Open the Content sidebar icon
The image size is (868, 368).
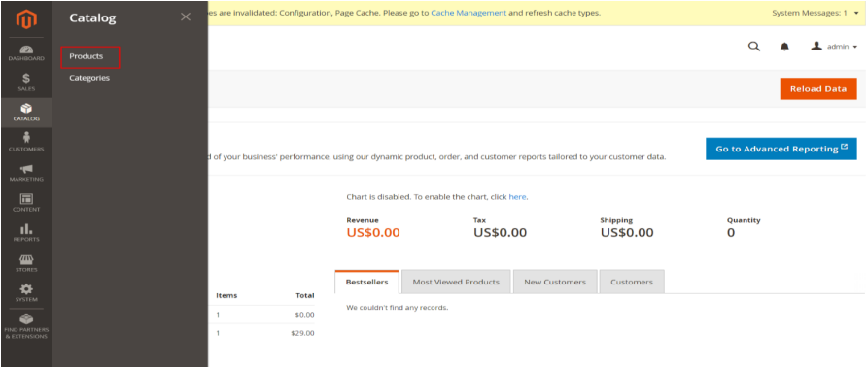tap(26, 203)
